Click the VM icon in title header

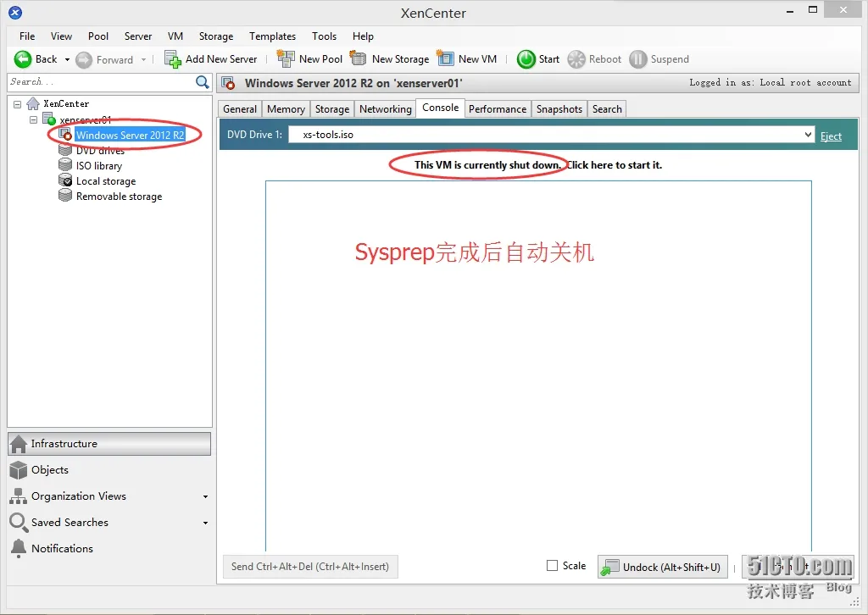[228, 83]
